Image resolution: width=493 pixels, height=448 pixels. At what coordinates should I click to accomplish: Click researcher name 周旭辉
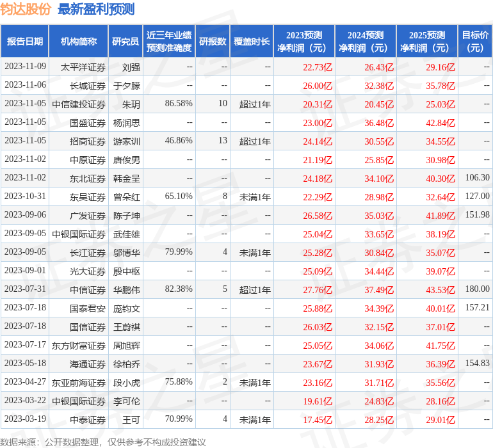point(127,346)
